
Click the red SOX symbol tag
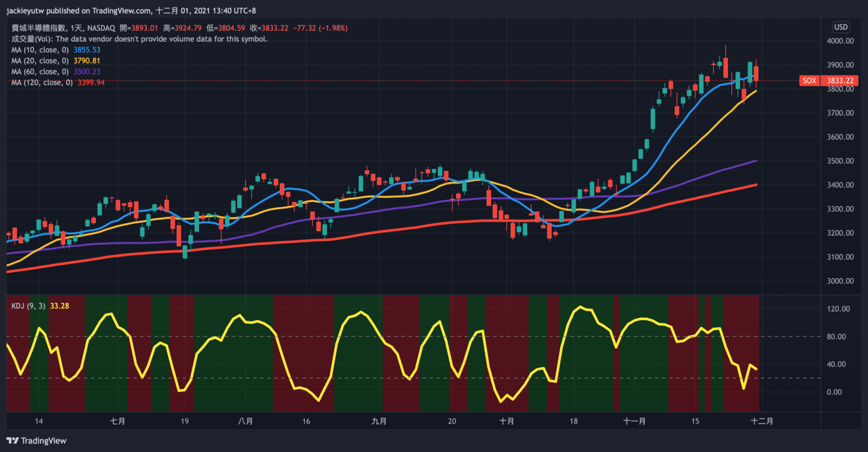[x=809, y=81]
